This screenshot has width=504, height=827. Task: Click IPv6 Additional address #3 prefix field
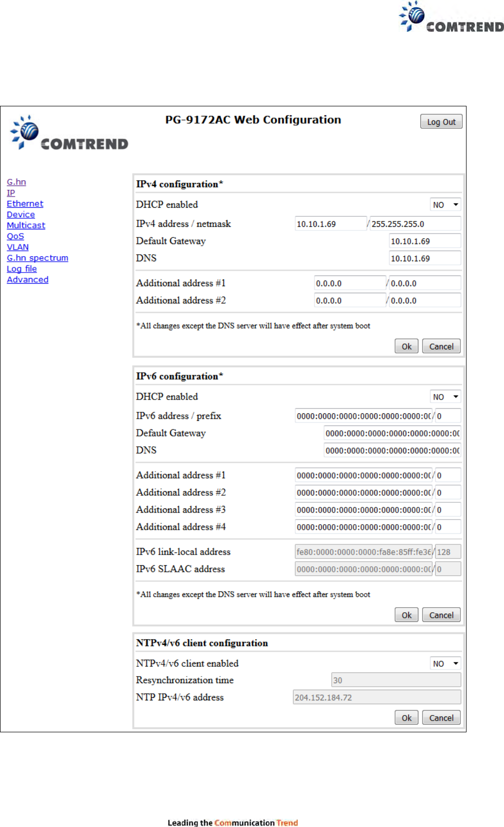click(x=448, y=509)
